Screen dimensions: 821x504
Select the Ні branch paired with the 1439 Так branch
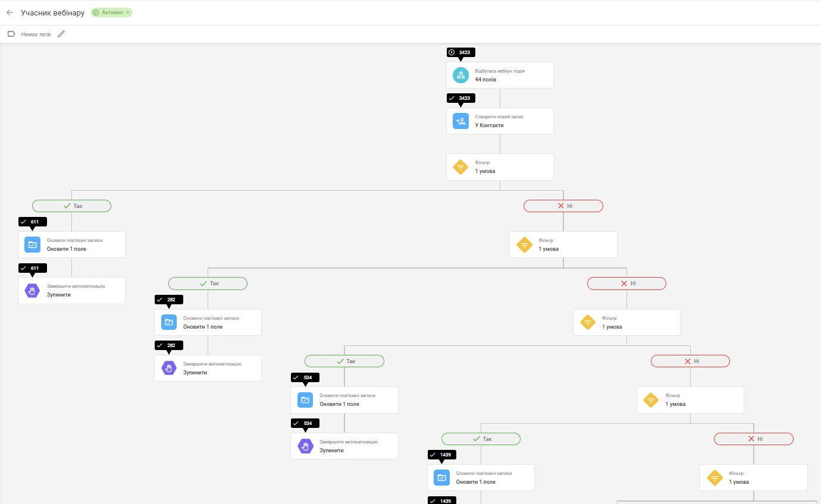pos(754,439)
